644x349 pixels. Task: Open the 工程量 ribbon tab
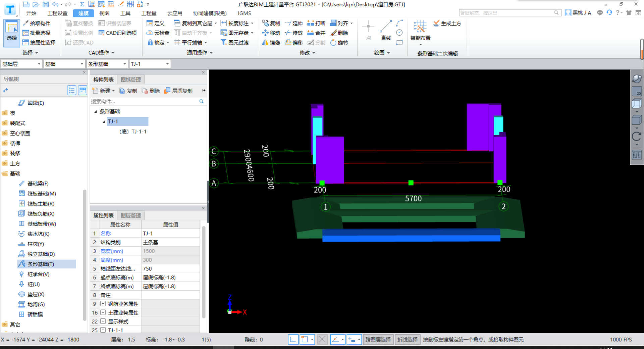click(x=149, y=13)
